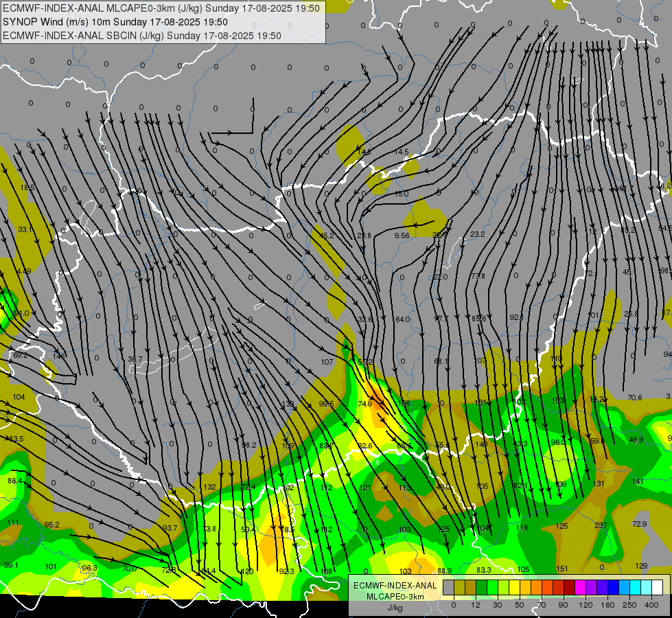Viewport: 672px width, 618px height.
Task: Click the MLCAPE0-3km header line at top
Action: click(x=161, y=8)
